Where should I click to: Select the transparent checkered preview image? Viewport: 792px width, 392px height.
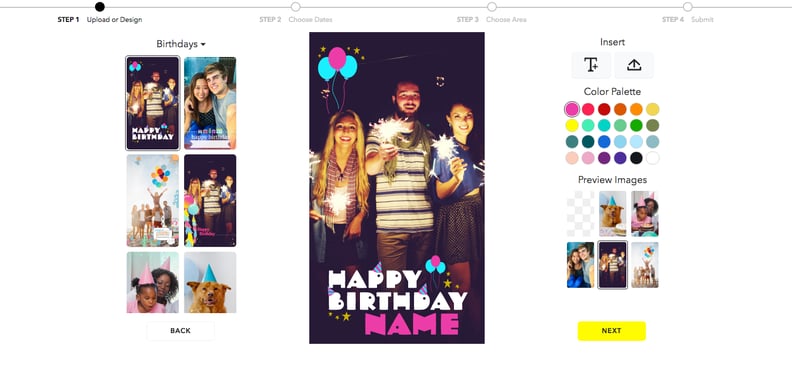point(580,214)
